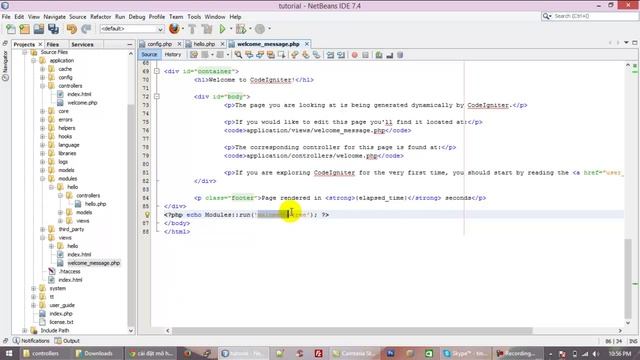This screenshot has width=640, height=360.
Task: Switch to the Files panel tab
Action: (x=53, y=44)
